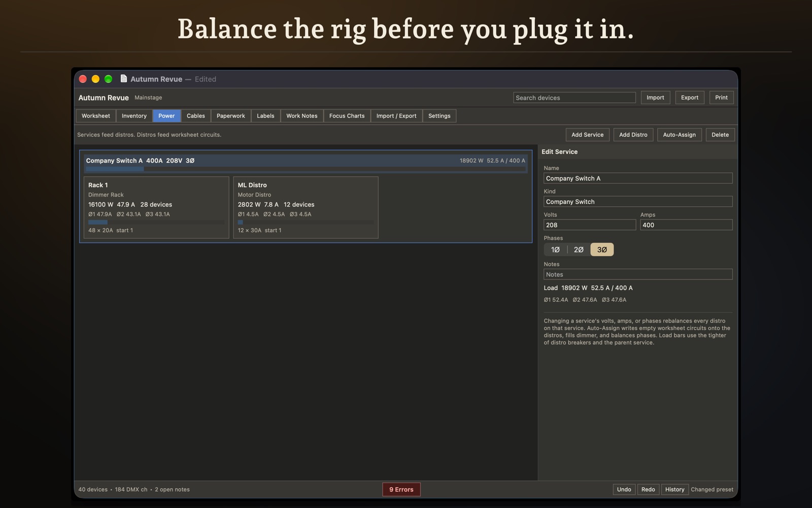
Task: Select the Rack 1 distro card
Action: (156, 207)
